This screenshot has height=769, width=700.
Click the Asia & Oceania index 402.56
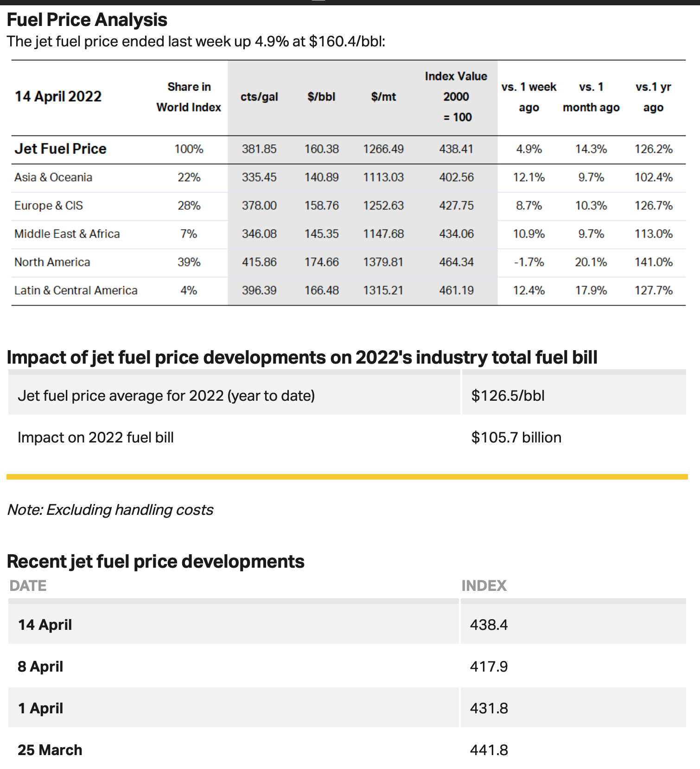coord(456,177)
